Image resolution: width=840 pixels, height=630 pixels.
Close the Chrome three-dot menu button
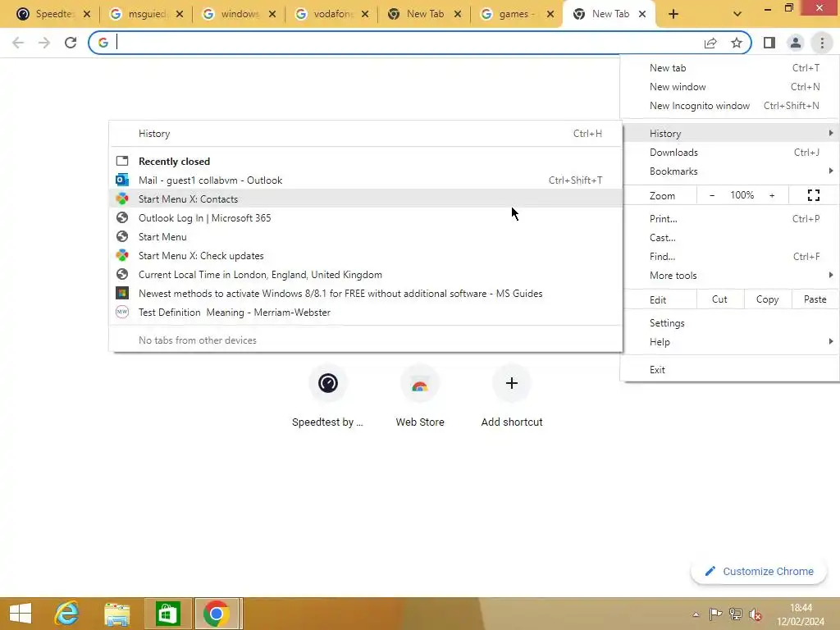(x=822, y=43)
